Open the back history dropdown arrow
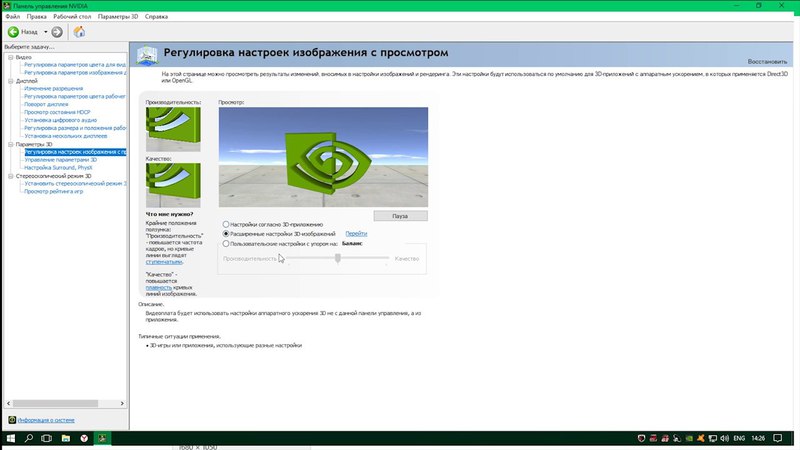 [45, 32]
